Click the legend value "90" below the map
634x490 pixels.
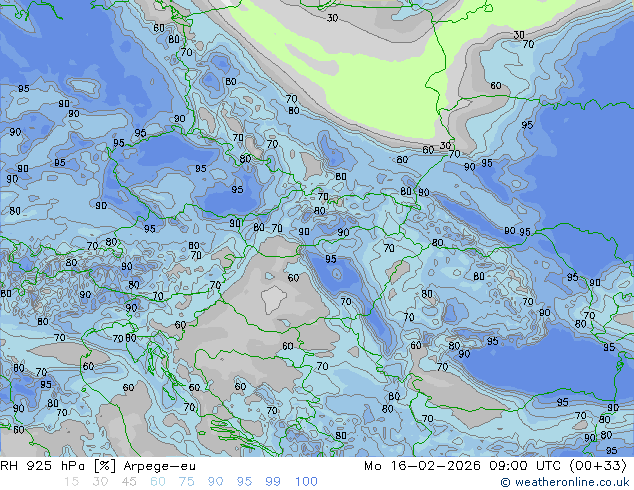(x=215, y=482)
